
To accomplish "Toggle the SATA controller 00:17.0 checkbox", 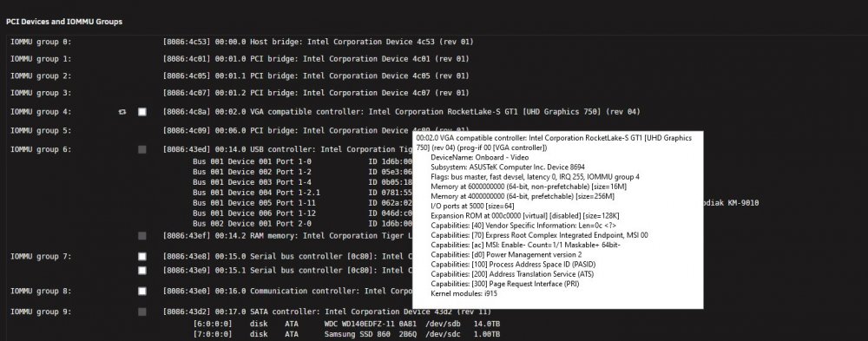I will tap(142, 312).
